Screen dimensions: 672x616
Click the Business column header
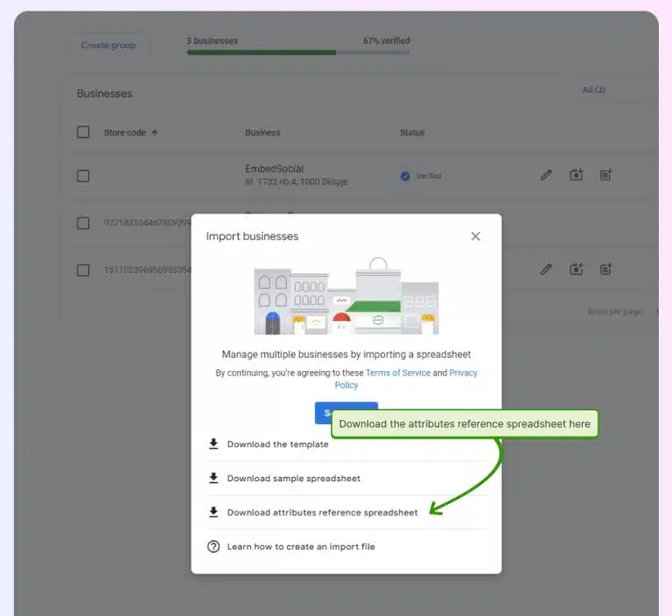pos(262,132)
